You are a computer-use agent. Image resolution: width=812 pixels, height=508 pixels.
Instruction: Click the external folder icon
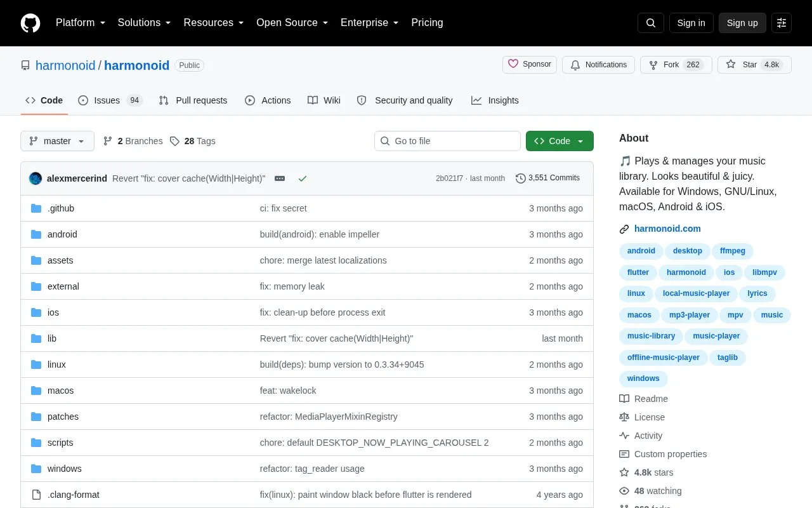pyautogui.click(x=36, y=286)
